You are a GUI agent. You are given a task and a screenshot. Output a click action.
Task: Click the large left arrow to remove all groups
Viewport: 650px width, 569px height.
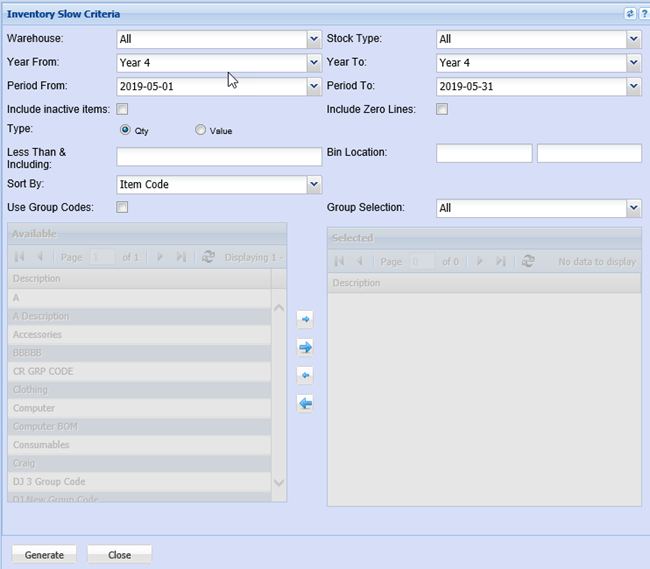tap(305, 403)
